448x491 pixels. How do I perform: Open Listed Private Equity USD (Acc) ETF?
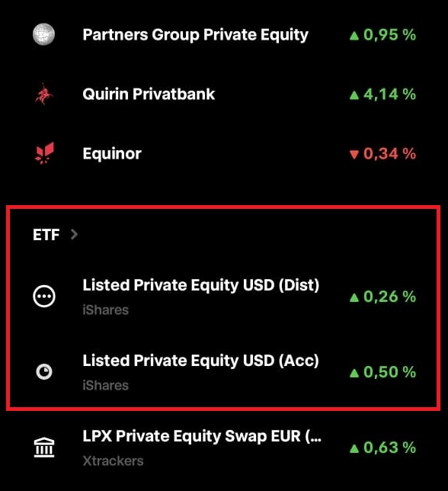pos(224,372)
